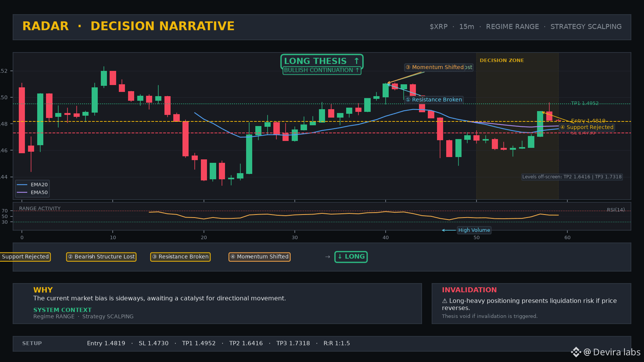Click the x-axis tick label 50
The width and height of the screenshot is (644, 362).
476,238
